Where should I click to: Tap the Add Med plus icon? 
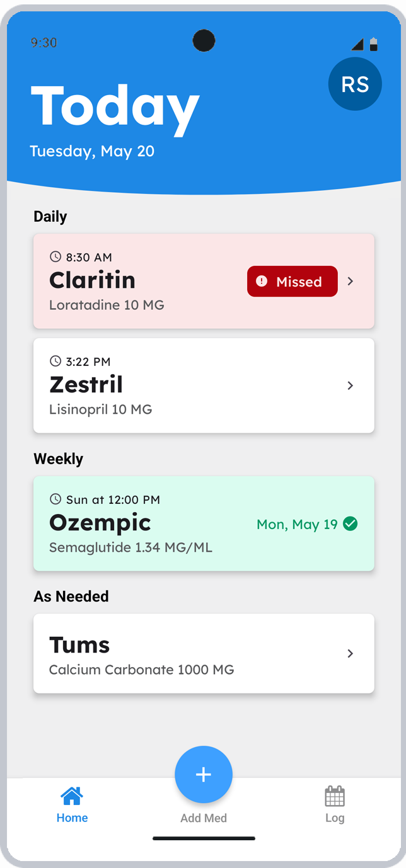pos(203,774)
